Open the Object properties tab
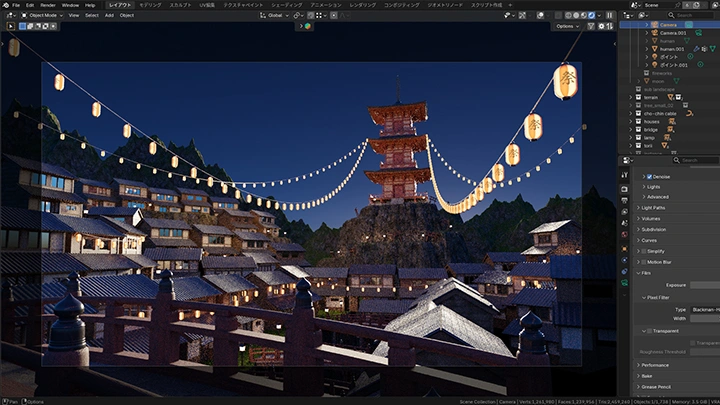720x405 pixels. click(624, 249)
